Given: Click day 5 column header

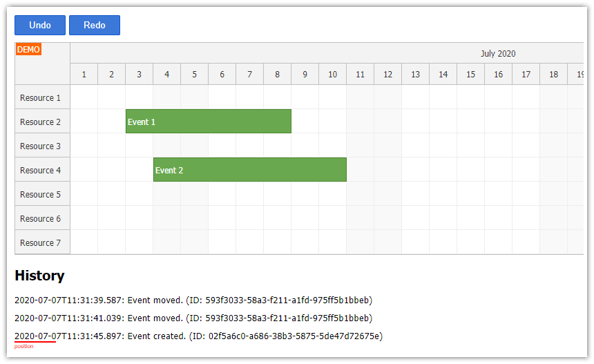Looking at the screenshot, I should (195, 74).
